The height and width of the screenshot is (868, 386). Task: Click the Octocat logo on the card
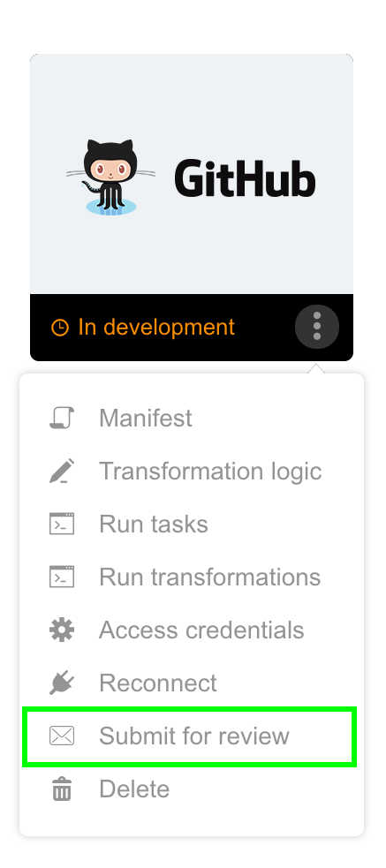tap(110, 177)
